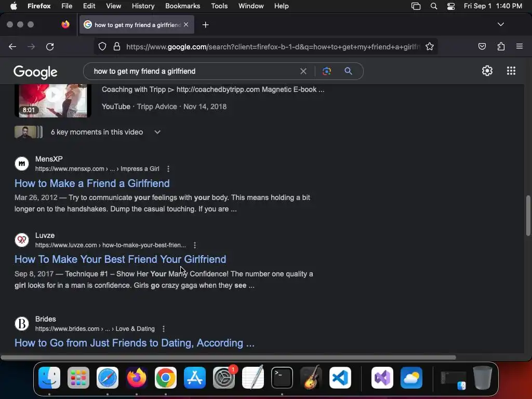The width and height of the screenshot is (532, 399).
Task: Open Brides result options menu
Action: (x=164, y=329)
